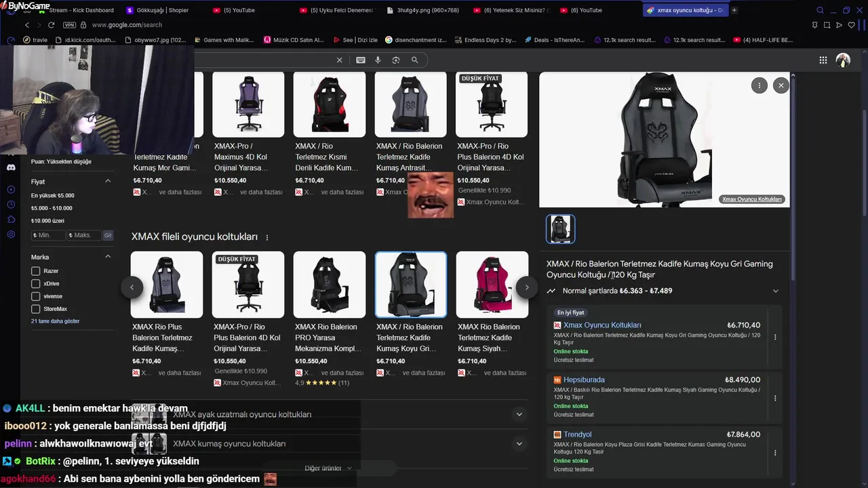Open options beside XMAX fileli oyuncu koltukları

pos(267,237)
